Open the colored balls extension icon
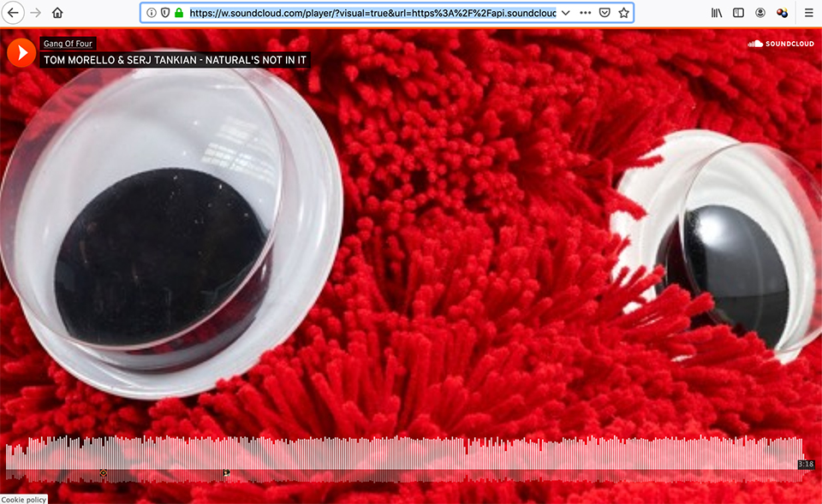822x504 pixels. click(x=782, y=13)
